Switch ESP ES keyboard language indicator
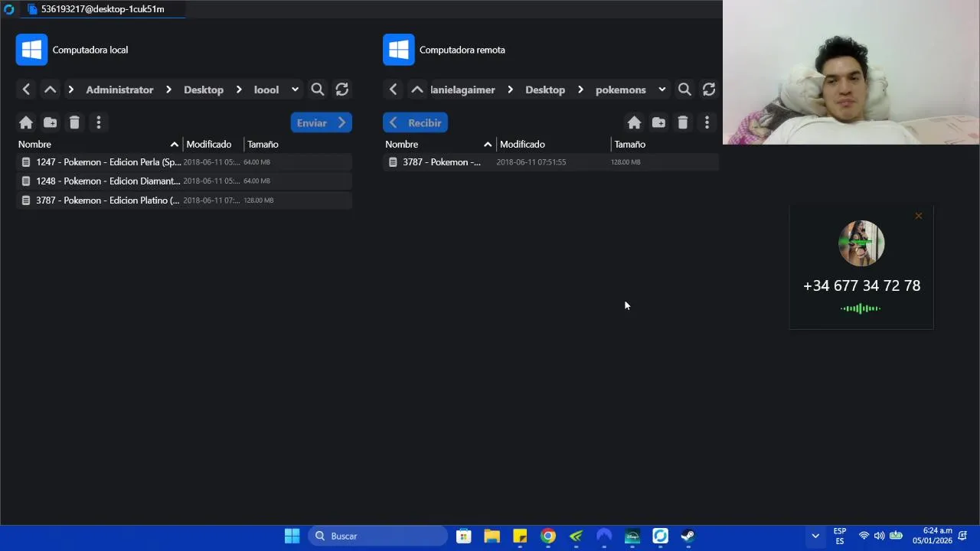980x551 pixels. 840,536
